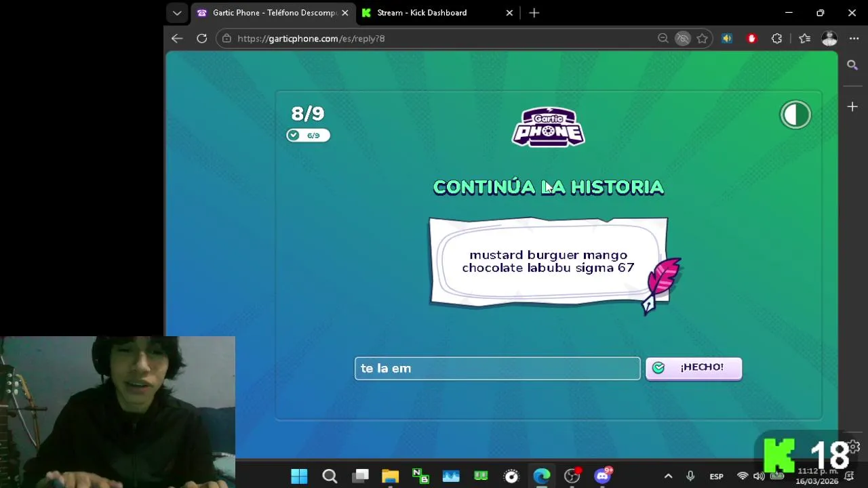
Task: Go back to the previous page
Action: (177, 39)
